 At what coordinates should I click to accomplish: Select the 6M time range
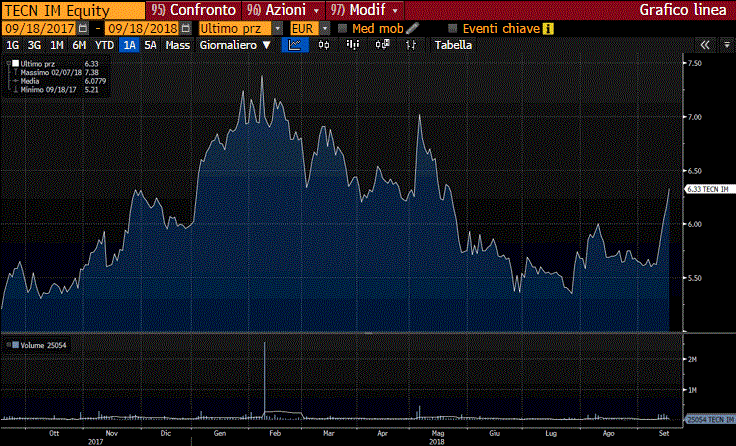click(x=79, y=45)
